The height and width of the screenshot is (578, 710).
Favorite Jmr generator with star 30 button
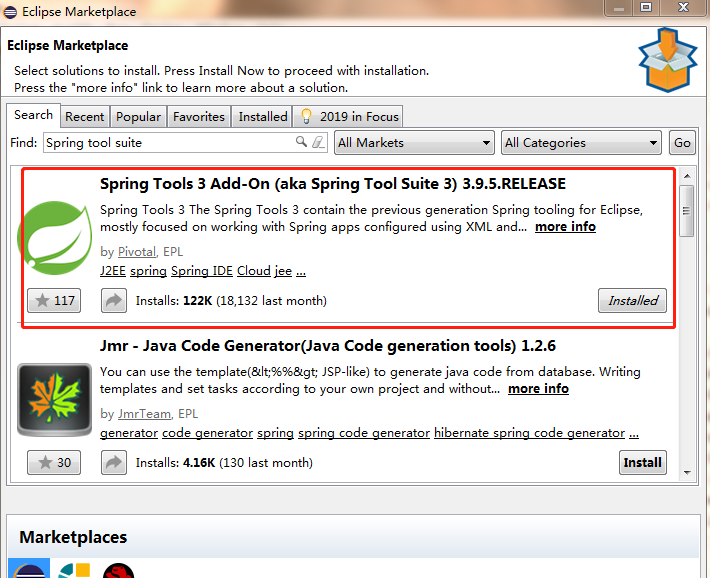(x=54, y=462)
